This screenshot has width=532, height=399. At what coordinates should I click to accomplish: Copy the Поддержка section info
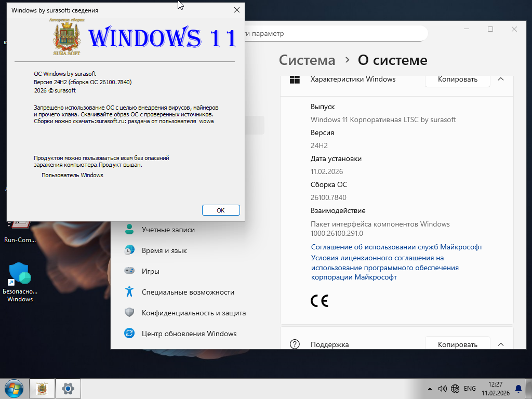pos(457,343)
